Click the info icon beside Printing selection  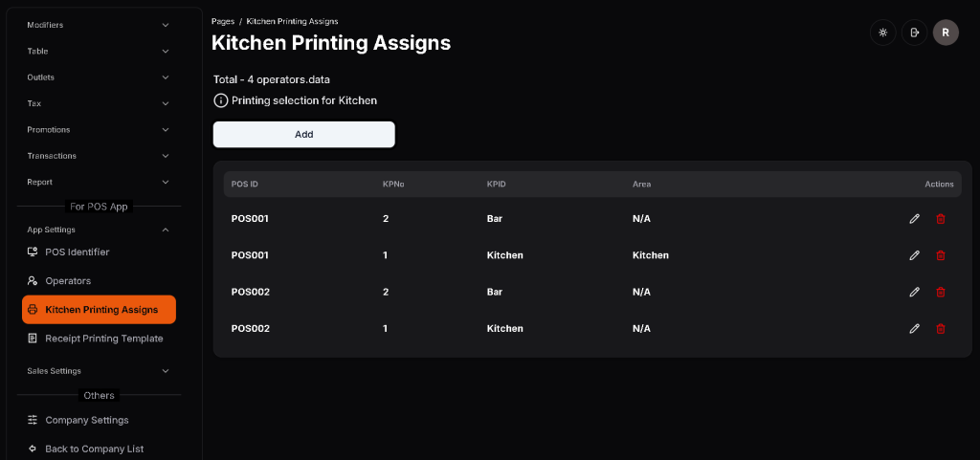(221, 100)
